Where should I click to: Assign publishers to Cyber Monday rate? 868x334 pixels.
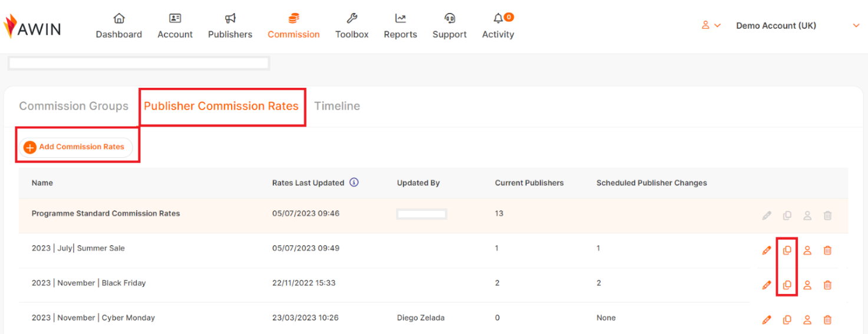(807, 320)
